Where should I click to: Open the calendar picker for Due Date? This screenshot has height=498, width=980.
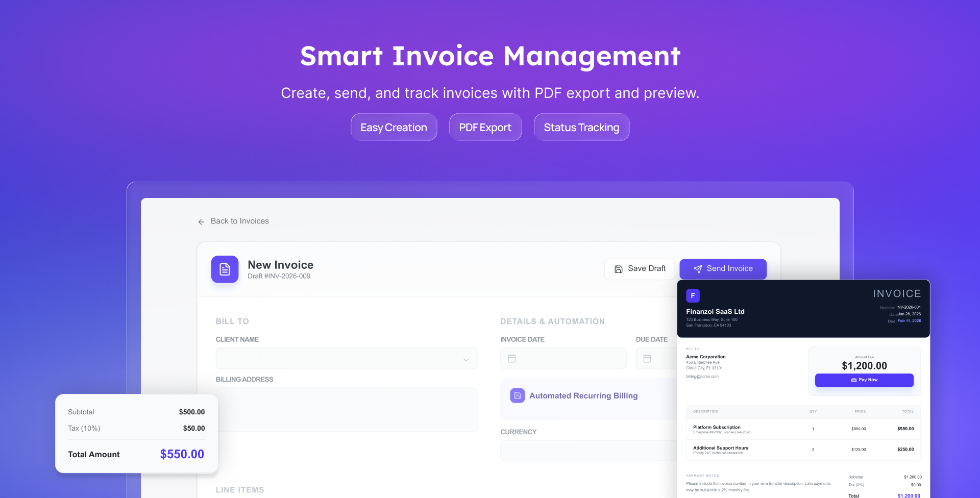(647, 359)
